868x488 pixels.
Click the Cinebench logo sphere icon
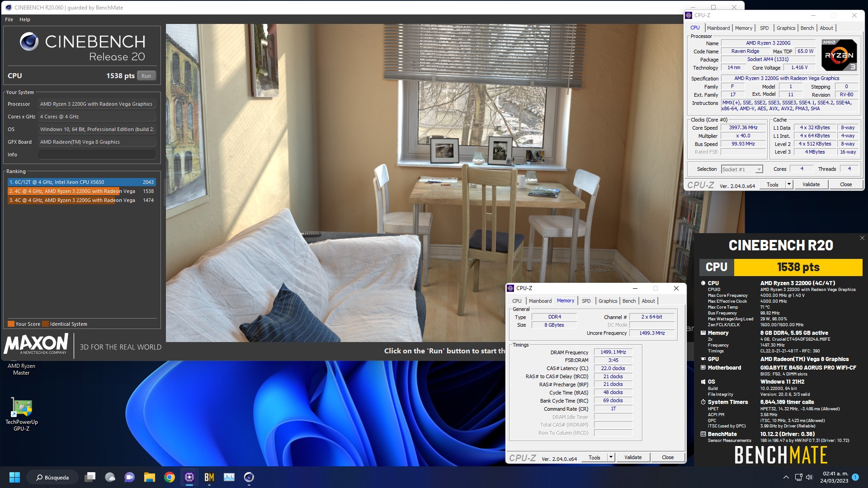29,42
